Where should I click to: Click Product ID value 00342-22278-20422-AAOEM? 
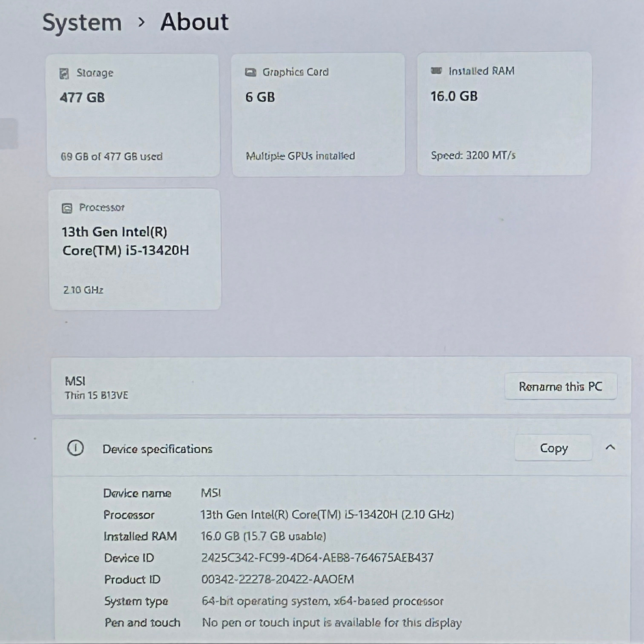coord(277,579)
